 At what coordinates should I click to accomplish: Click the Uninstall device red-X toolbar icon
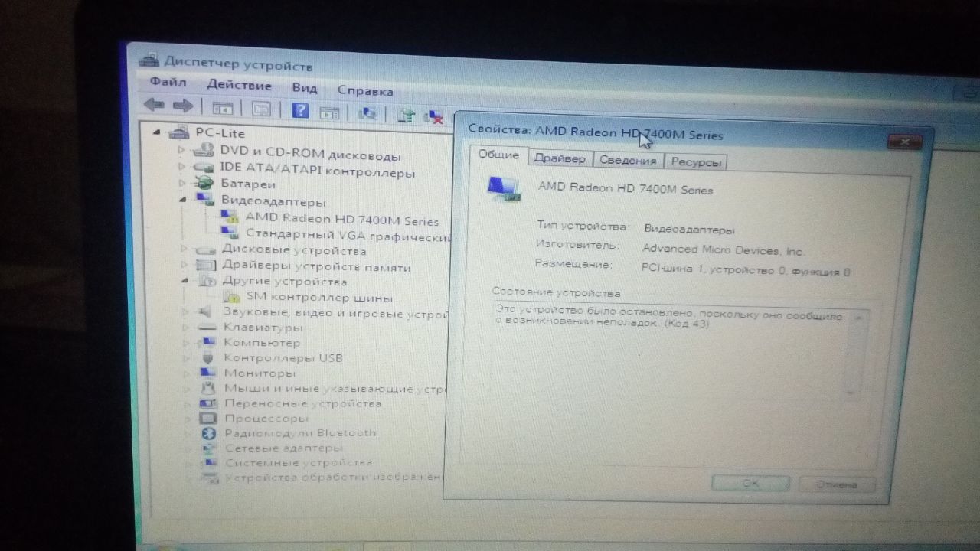click(434, 116)
